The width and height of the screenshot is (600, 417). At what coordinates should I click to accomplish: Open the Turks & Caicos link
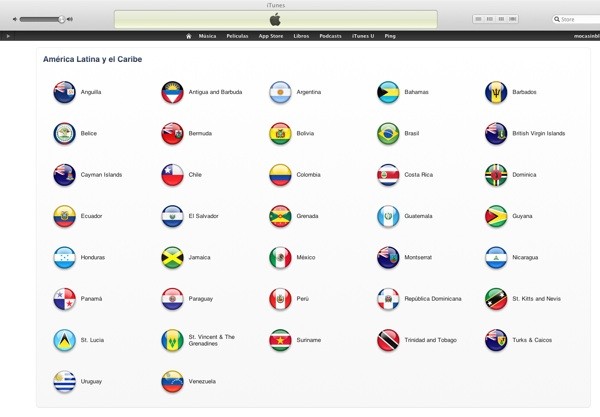click(532, 340)
